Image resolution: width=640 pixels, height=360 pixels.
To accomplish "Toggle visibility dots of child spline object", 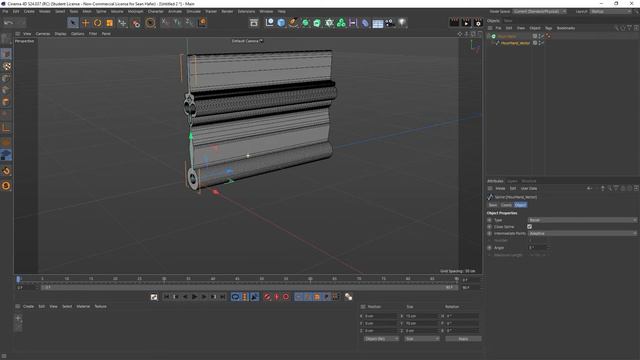I will [x=540, y=43].
